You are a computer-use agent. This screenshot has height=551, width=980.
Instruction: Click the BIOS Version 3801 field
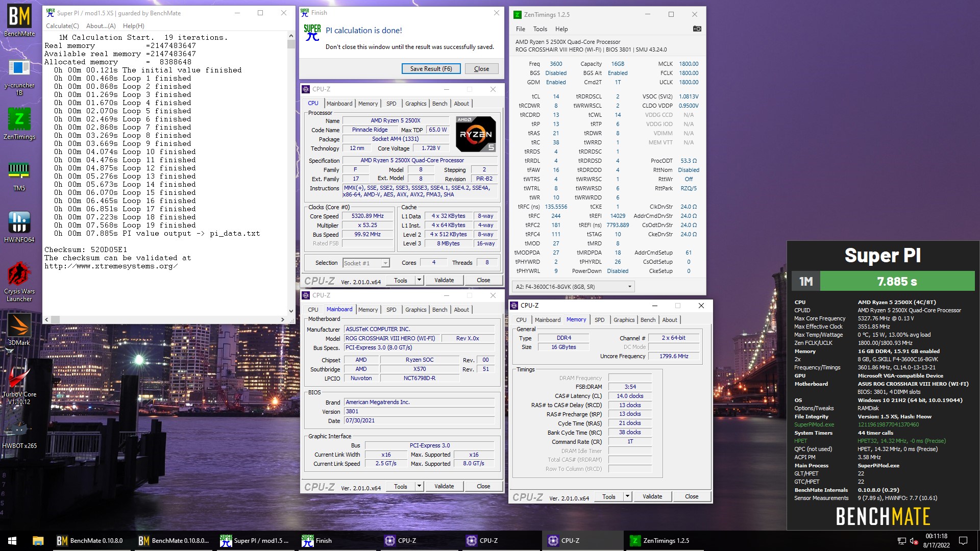pyautogui.click(x=419, y=411)
